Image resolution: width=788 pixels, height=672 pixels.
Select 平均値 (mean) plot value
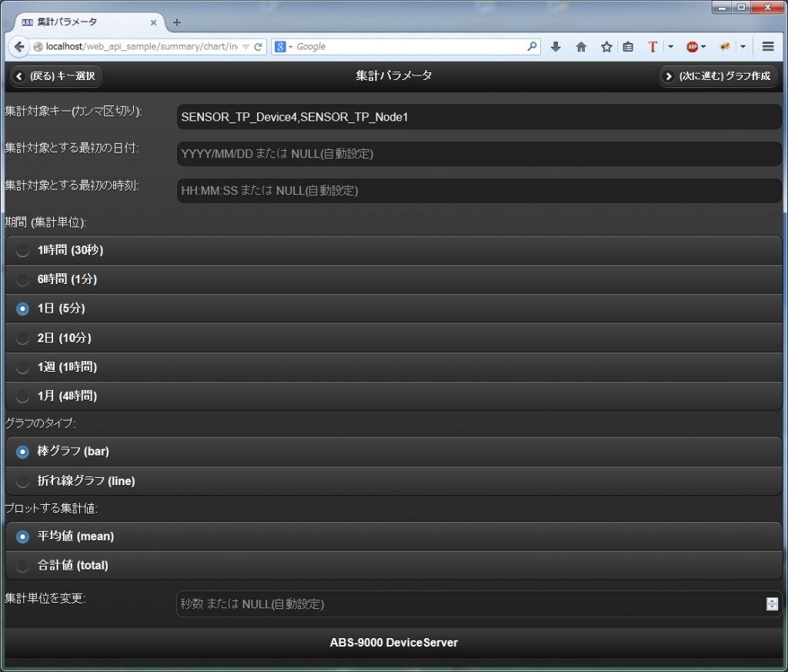click(x=393, y=537)
